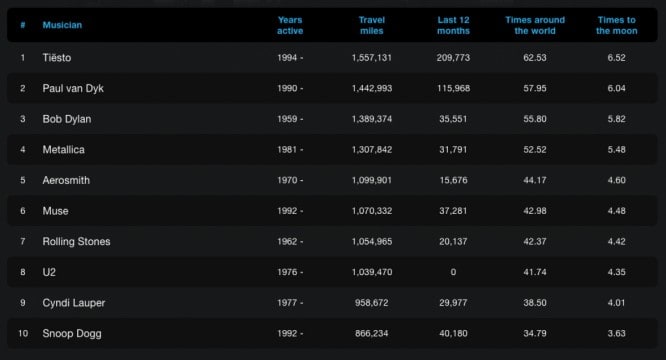Click Rolling Stones' years active 1962 -
Screen dimensions: 666x360
click(x=290, y=241)
